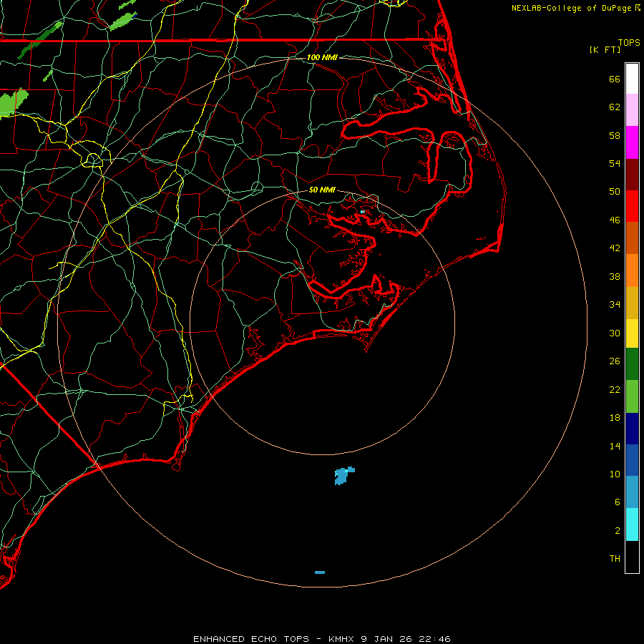
Task: Click the NEXLAB-College of DuPage watermark text
Action: pyautogui.click(x=571, y=8)
